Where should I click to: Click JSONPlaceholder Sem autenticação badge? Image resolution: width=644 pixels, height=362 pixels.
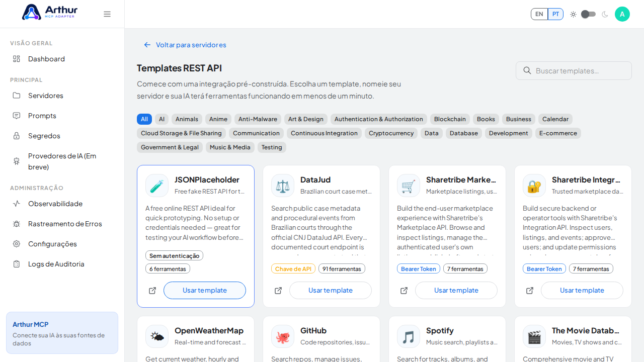point(174,256)
